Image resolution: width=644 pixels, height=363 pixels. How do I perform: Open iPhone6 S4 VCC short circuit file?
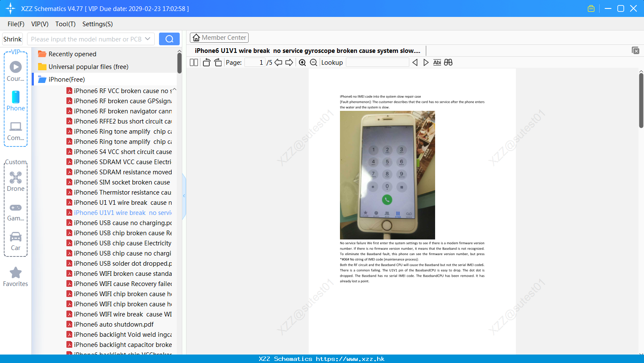(119, 152)
